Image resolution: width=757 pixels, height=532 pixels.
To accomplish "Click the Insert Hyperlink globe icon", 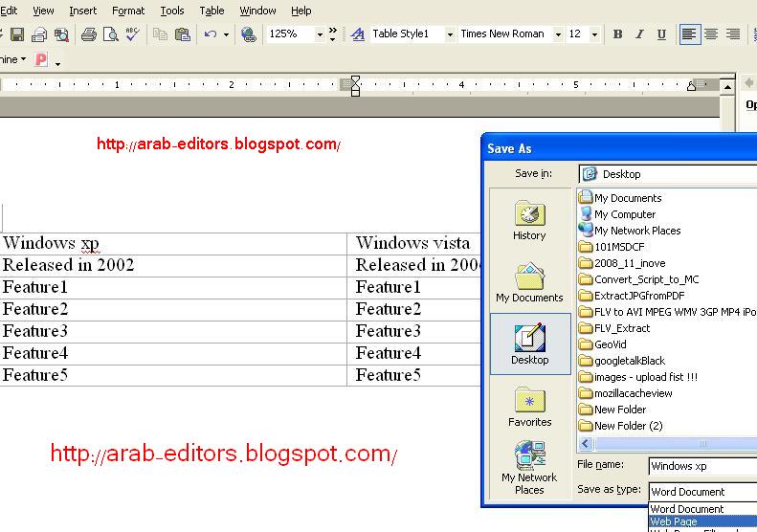I will coord(249,34).
